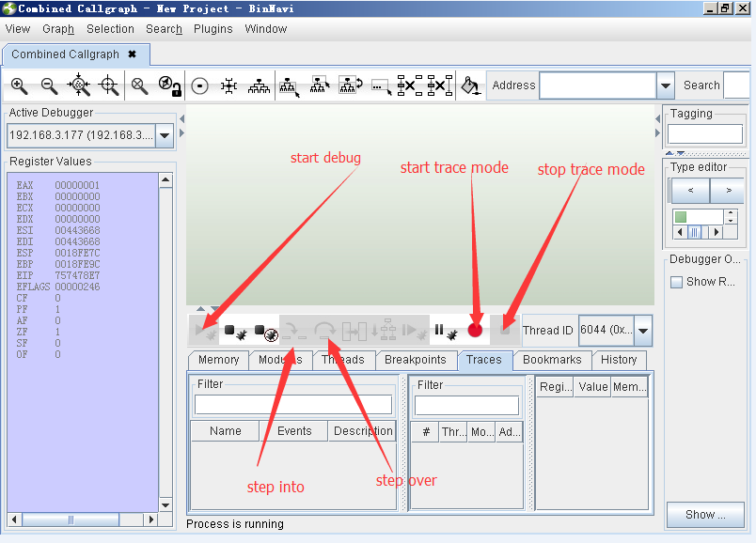Viewport: 756px width, 543px height.
Task: Click the resume play-bug icon
Action: 414,331
